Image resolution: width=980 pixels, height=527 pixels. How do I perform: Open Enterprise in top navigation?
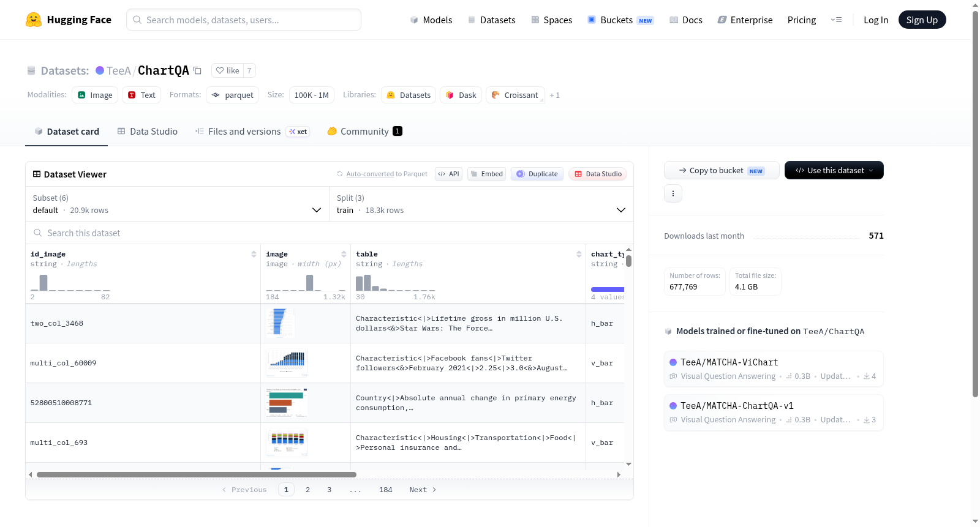pos(745,20)
